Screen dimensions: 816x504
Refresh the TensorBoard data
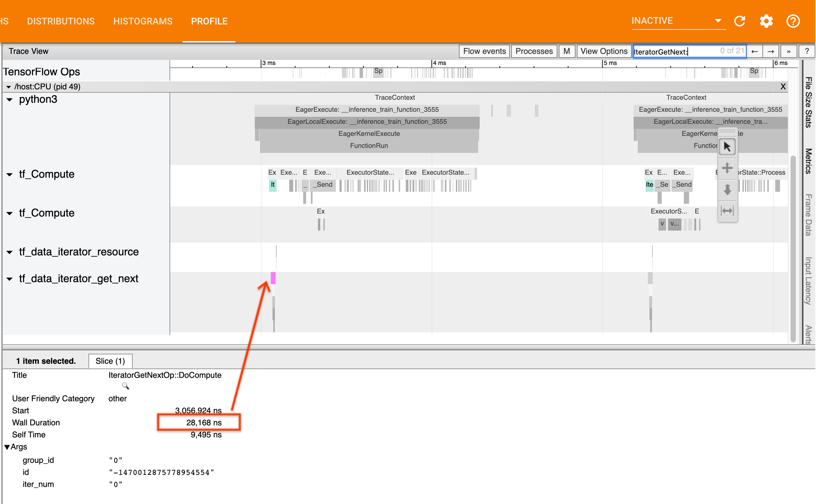(740, 21)
